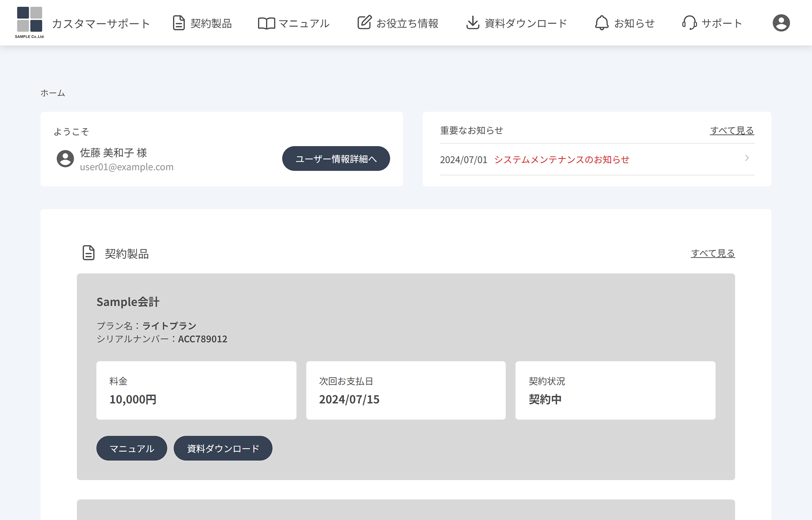
Task: Click the 料金 label in the fee box
Action: (x=118, y=381)
